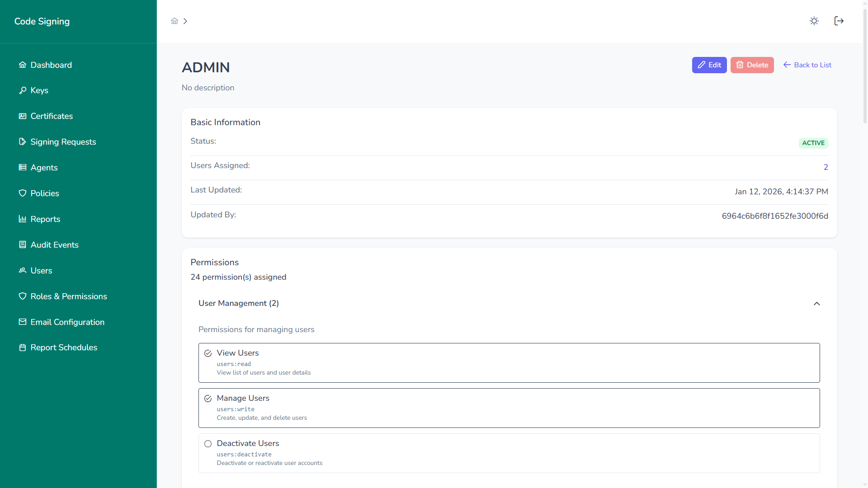Collapse the User Management section chevron
Viewport: 868px width, 488px height.
tap(816, 304)
